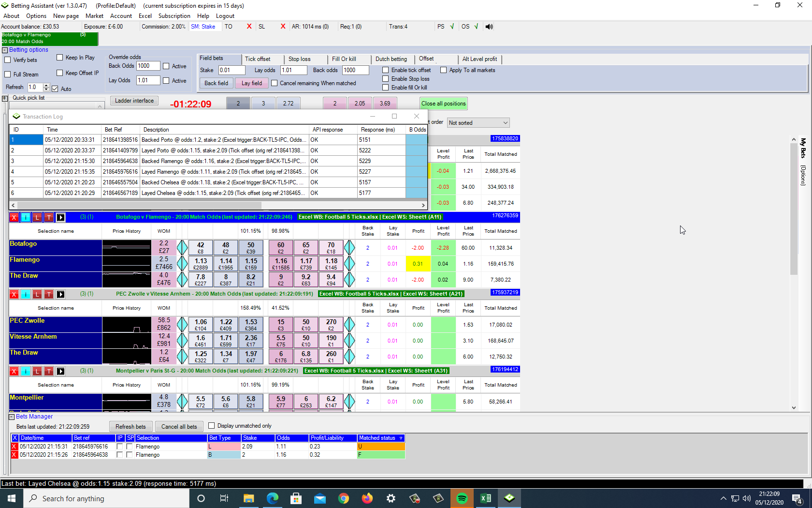
Task: Check Cancel remaining When matched
Action: 275,83
